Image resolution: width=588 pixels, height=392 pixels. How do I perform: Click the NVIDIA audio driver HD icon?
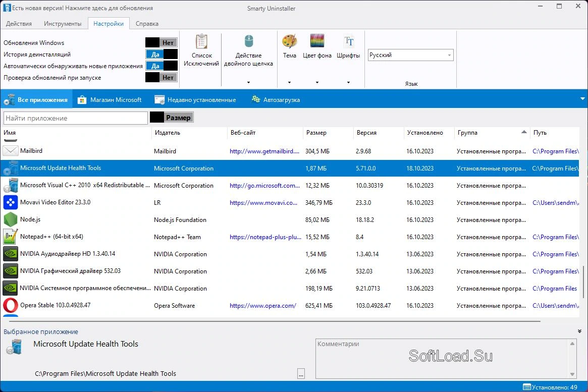click(x=11, y=254)
